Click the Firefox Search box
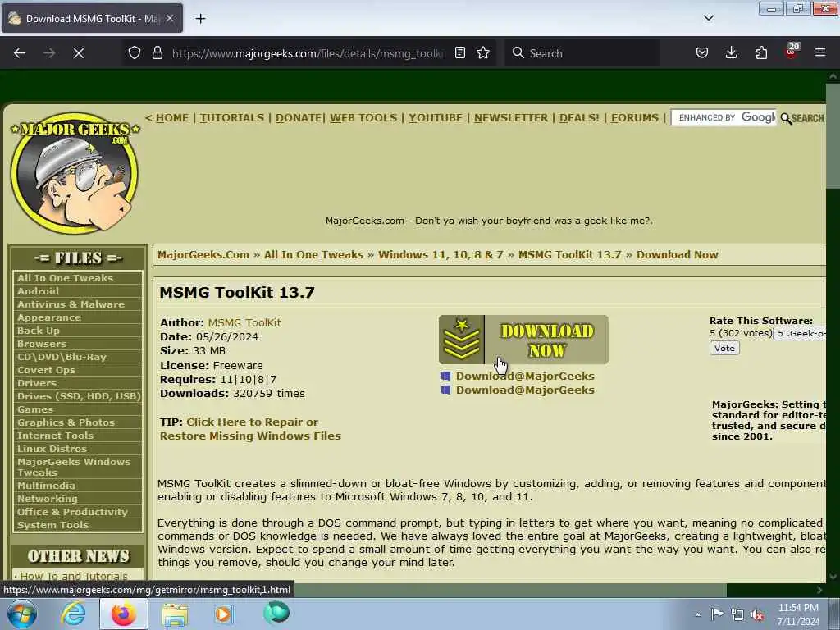Image resolution: width=840 pixels, height=630 pixels. 582,53
